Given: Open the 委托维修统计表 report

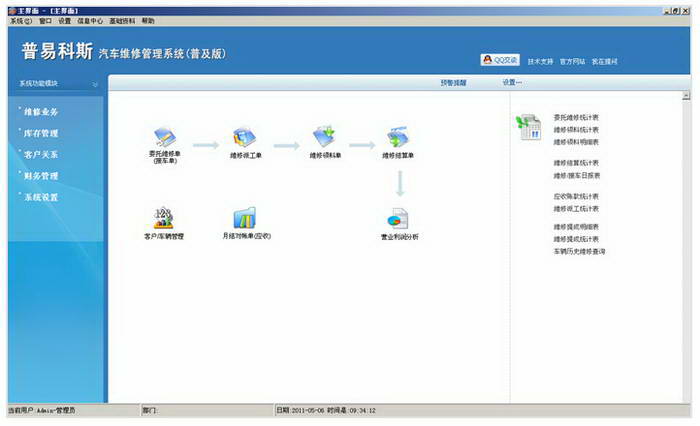Looking at the screenshot, I should click(x=576, y=117).
